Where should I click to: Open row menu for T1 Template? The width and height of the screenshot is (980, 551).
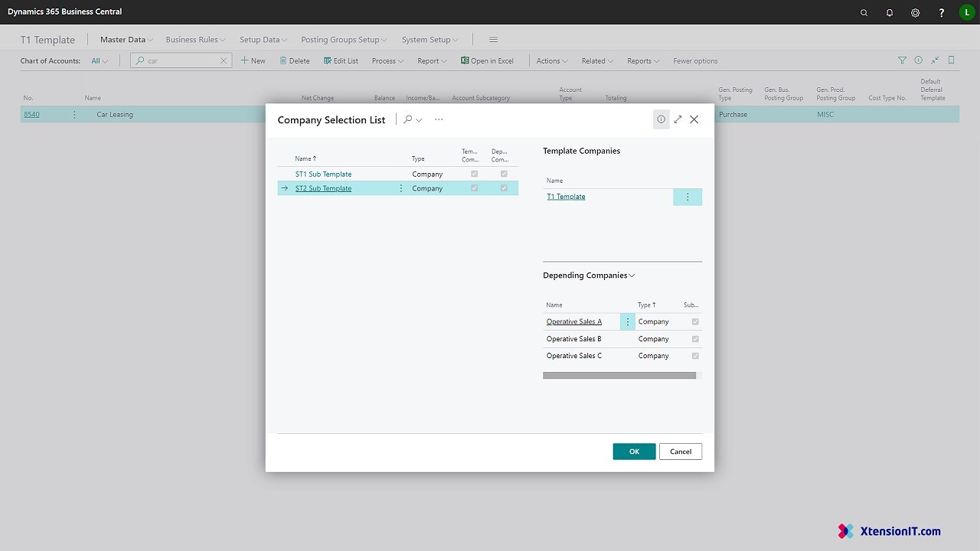[687, 197]
